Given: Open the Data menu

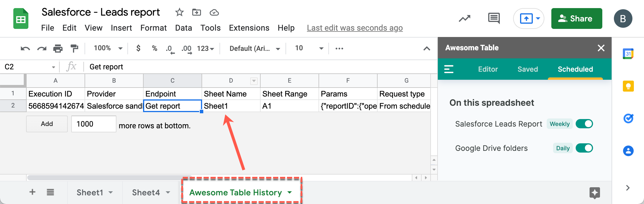Looking at the screenshot, I should pyautogui.click(x=184, y=28).
